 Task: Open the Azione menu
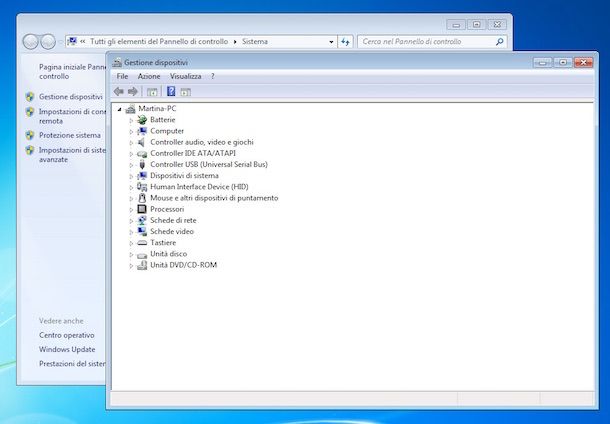(x=149, y=77)
